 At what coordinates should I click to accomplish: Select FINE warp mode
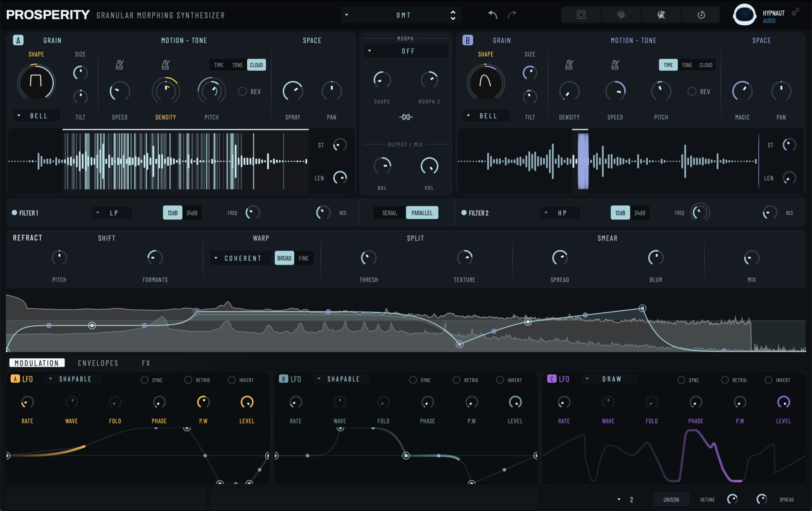coord(304,258)
